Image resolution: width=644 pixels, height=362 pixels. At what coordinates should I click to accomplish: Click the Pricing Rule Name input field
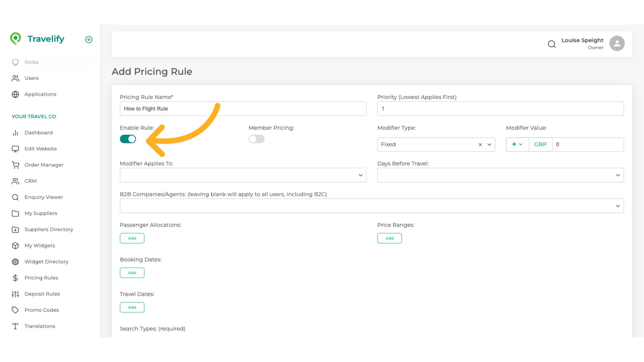click(243, 109)
